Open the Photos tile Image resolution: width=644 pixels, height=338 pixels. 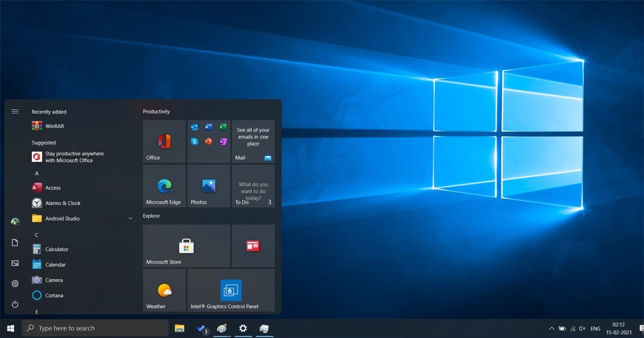(x=208, y=186)
